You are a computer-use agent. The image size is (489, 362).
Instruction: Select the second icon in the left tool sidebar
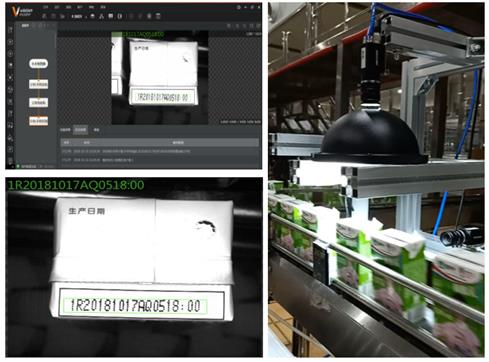click(x=10, y=42)
